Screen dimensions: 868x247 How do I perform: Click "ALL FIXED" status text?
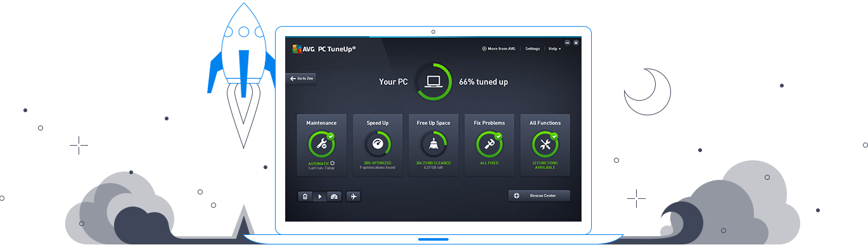click(489, 163)
